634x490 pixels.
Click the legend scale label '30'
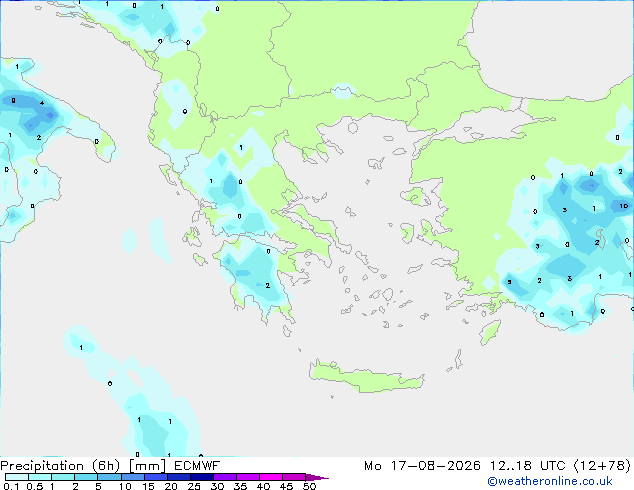[217, 486]
